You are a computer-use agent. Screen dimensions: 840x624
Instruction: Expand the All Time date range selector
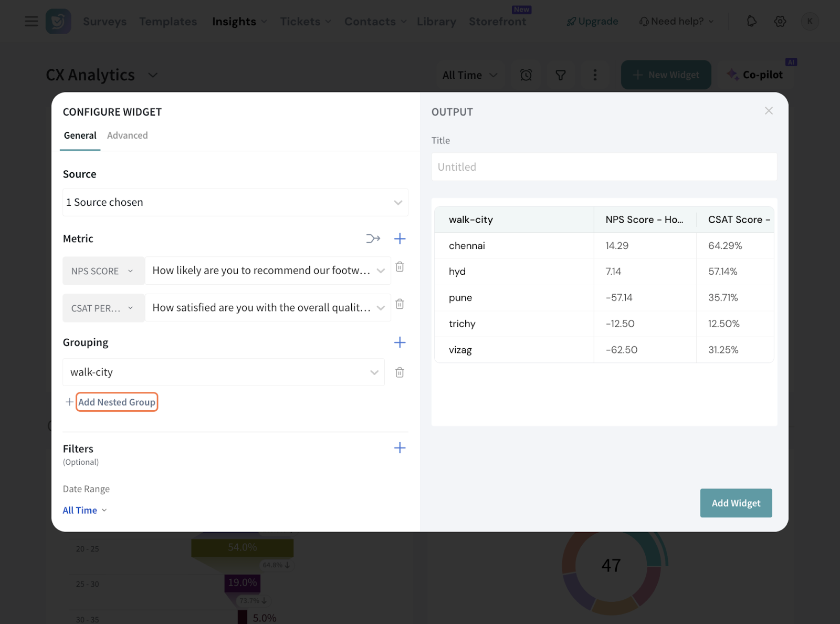(85, 510)
